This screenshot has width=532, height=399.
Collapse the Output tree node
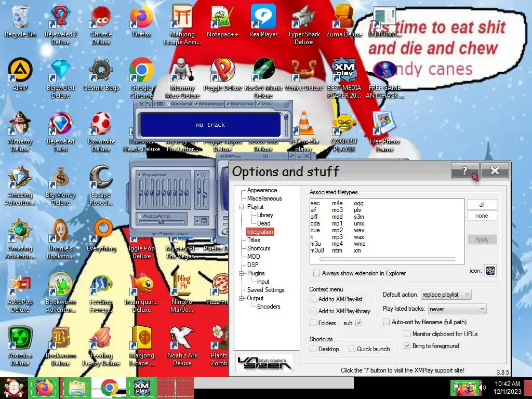[x=241, y=299]
